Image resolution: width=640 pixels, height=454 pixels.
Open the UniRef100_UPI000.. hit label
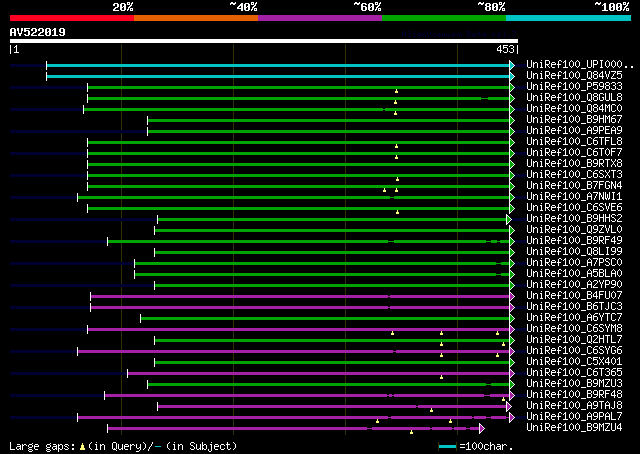[580, 65]
